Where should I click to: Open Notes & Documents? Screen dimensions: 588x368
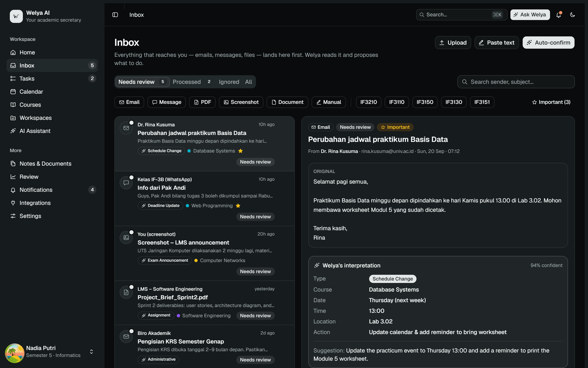52,164
